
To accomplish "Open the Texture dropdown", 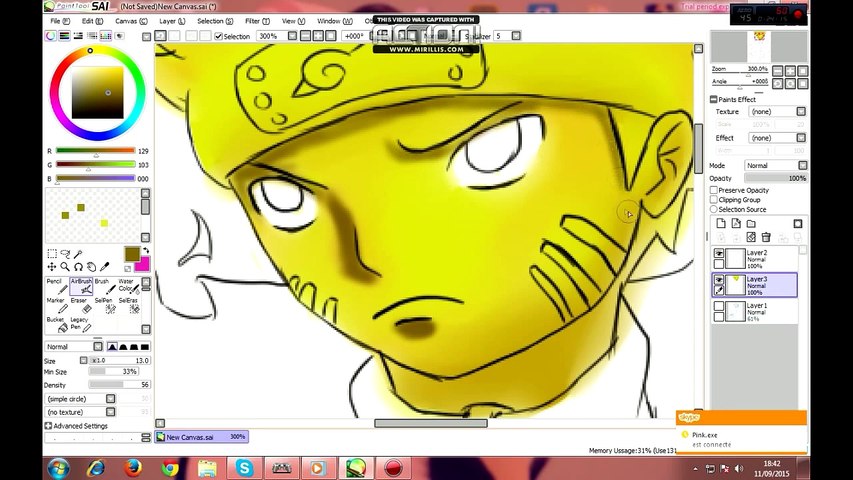I will [x=801, y=111].
